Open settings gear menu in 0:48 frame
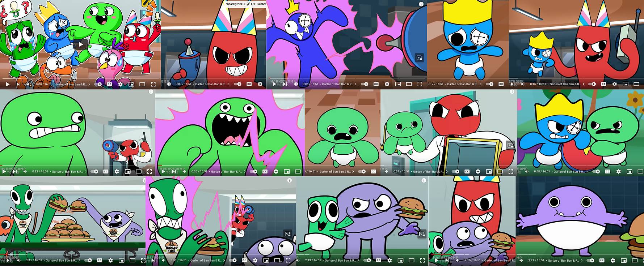Image resolution: width=644 pixels, height=266 pixels. pos(618,172)
